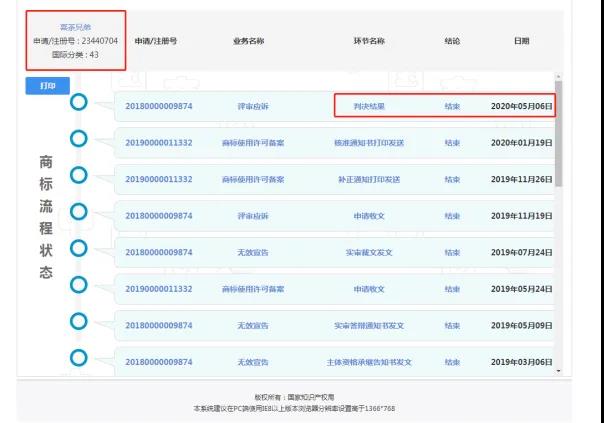604x423 pixels.
Task: Click scrollbar down arrow of the list
Action: click(559, 371)
